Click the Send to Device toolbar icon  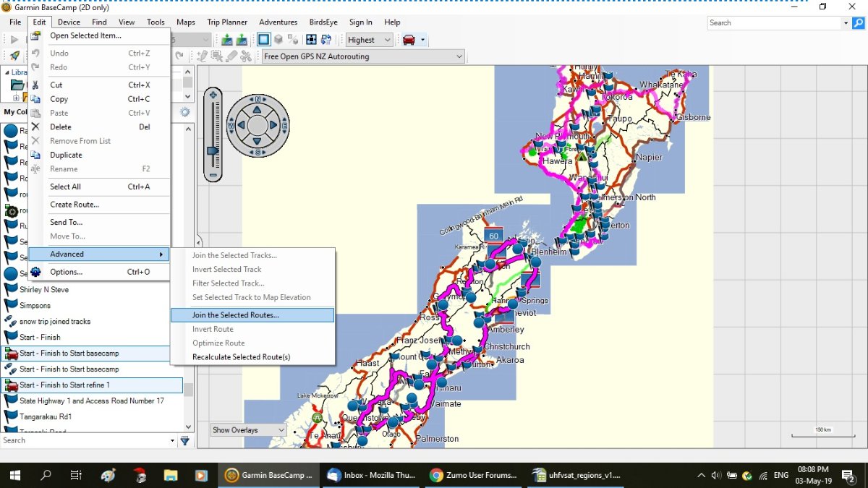tap(228, 40)
